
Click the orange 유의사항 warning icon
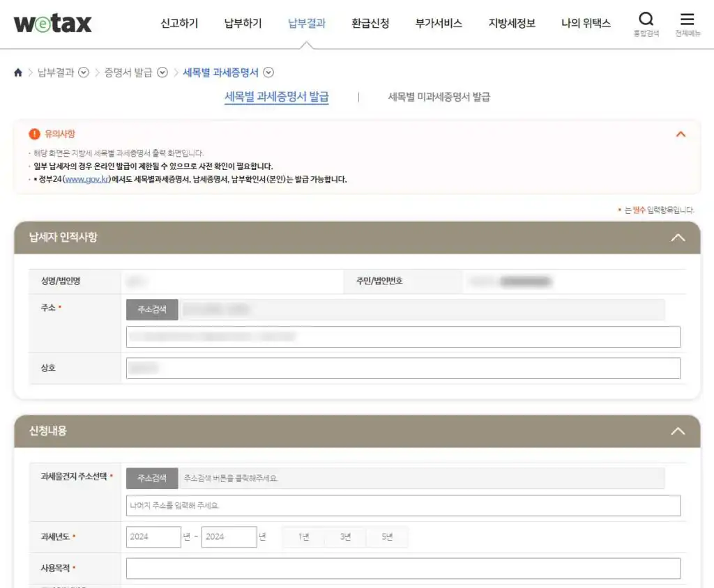[x=34, y=134]
